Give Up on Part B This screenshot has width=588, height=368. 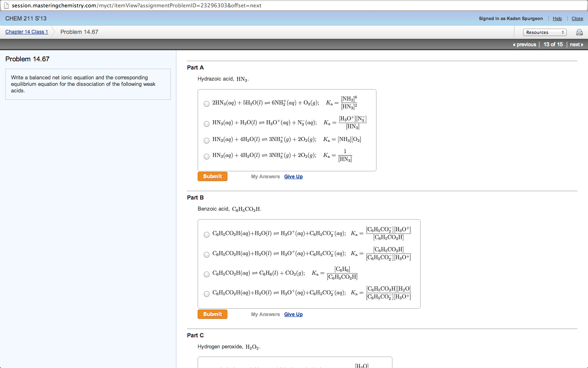pos(293,314)
